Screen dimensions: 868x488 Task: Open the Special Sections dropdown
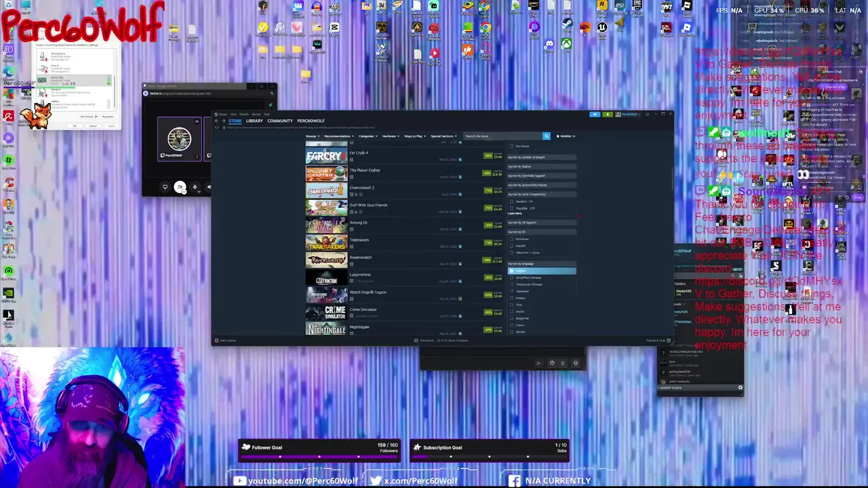(x=443, y=136)
